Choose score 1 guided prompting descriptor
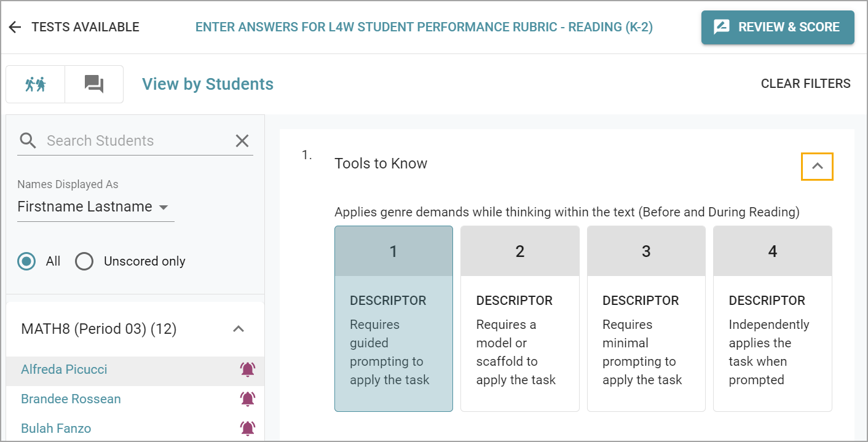This screenshot has width=868, height=442. click(393, 318)
